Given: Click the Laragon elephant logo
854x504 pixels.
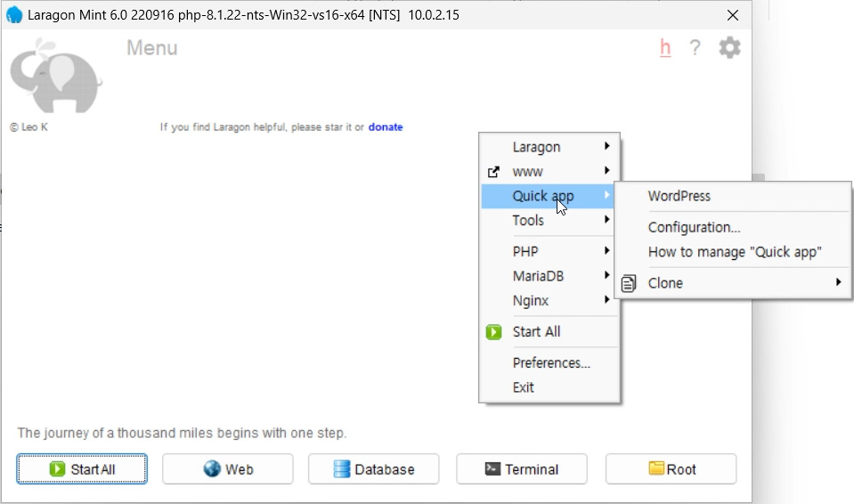Looking at the screenshot, I should (x=56, y=75).
